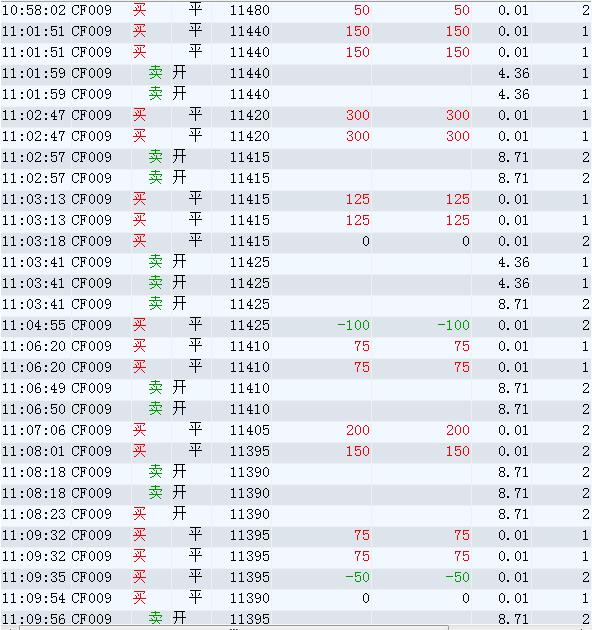
Task: Click the 11:04:55 row showing -100 loss
Action: [296, 325]
